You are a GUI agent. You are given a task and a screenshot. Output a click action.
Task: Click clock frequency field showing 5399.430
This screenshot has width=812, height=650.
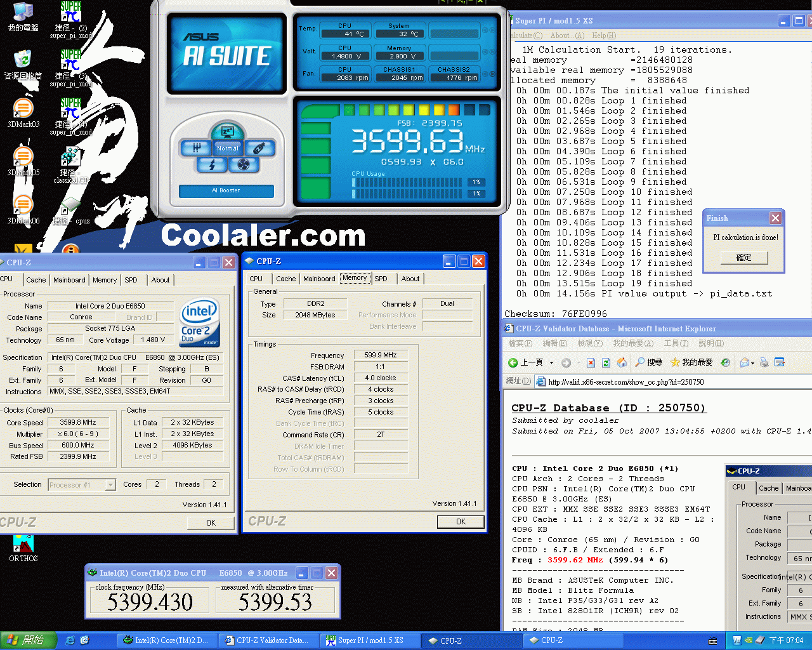(150, 601)
